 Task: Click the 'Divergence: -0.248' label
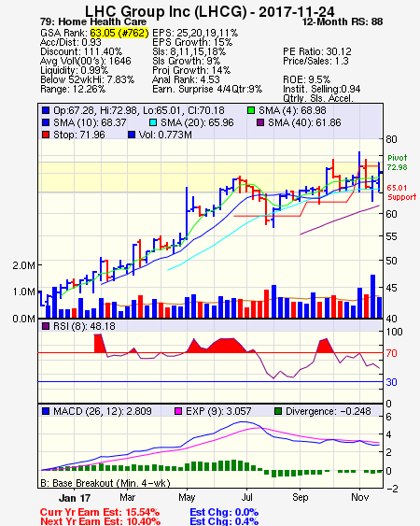coord(329,411)
